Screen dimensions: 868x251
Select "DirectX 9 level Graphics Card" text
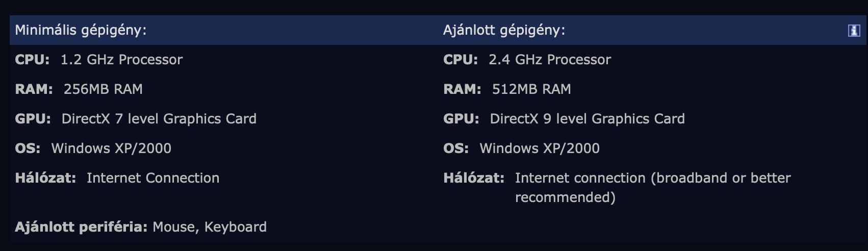[x=587, y=119]
